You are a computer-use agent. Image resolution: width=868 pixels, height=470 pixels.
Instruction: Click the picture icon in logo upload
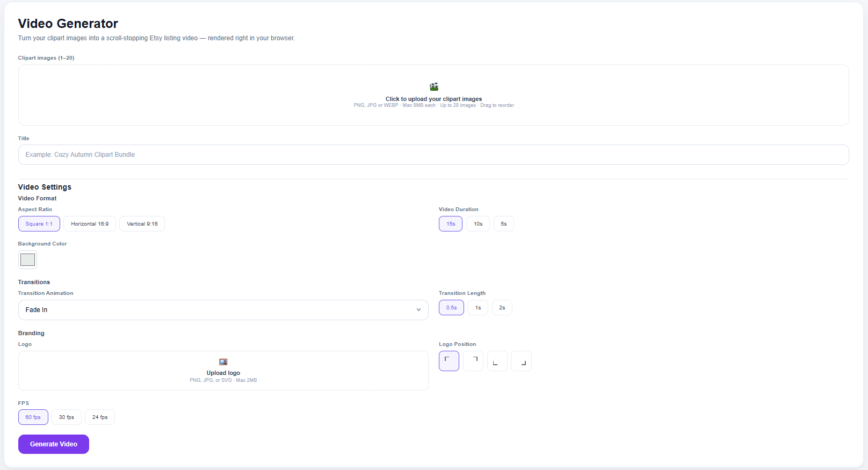[223, 362]
